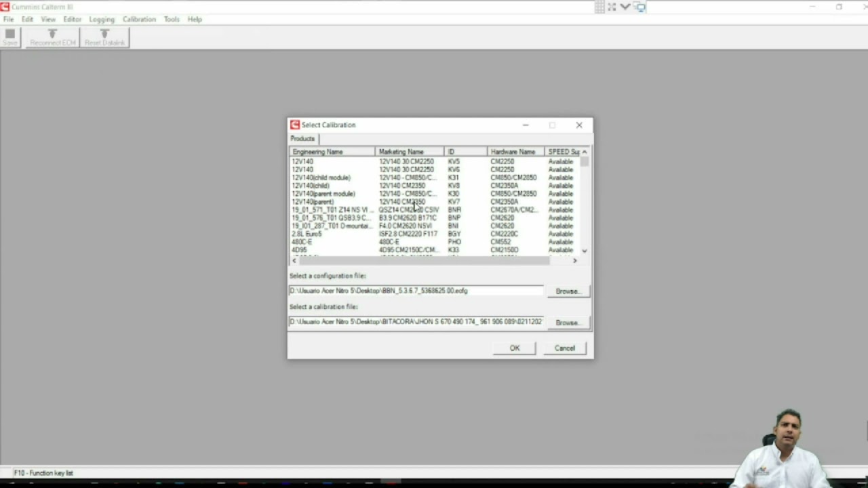Screen dimensions: 868x488
Task: Click hardware name CM2220C
Action: [x=504, y=234]
